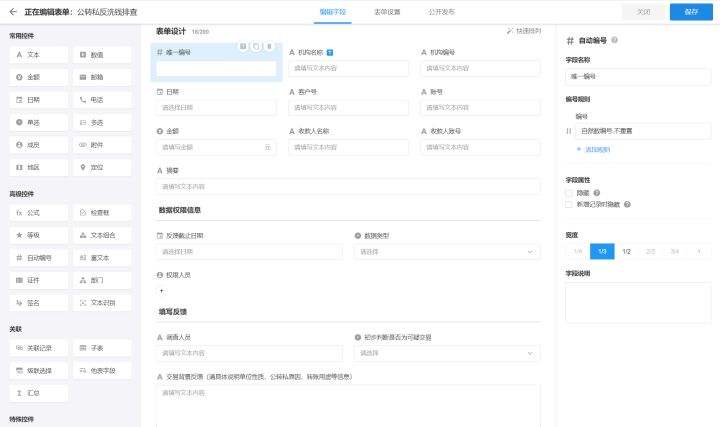Add a 关联记录 related record control
720x427 pixels.
(39, 348)
